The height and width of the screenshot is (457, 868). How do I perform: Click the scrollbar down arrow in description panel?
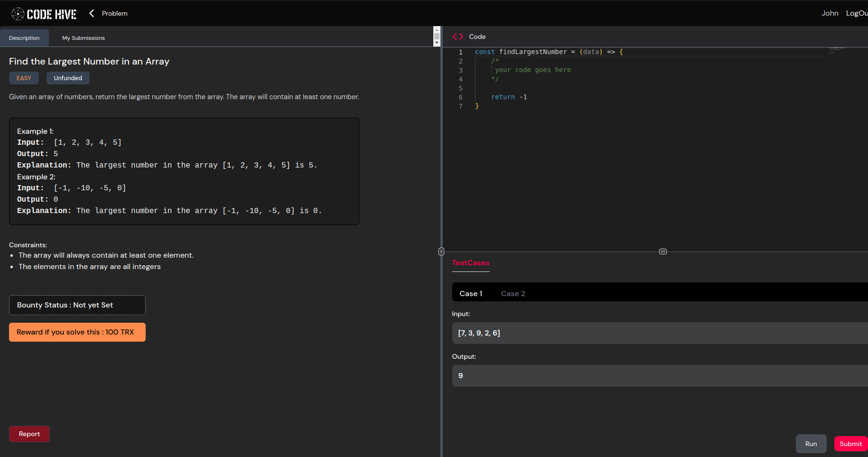[437, 43]
